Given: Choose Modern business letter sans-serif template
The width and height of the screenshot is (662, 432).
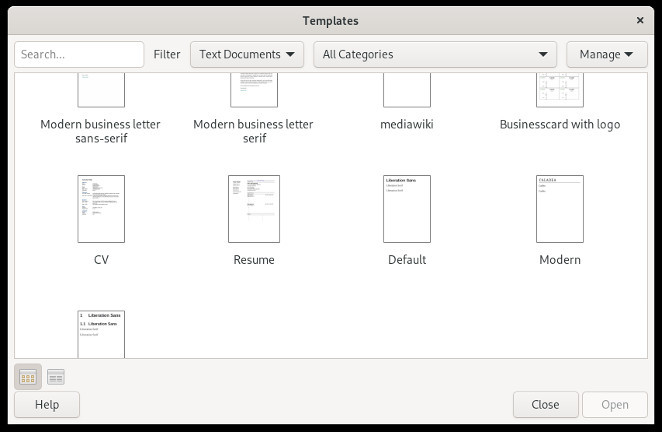Looking at the screenshot, I should tap(101, 92).
